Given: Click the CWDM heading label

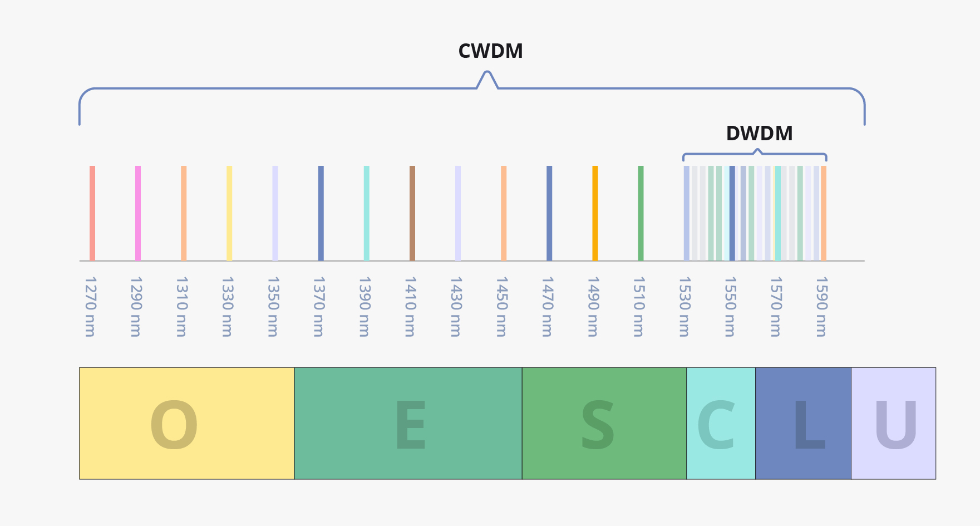Looking at the screenshot, I should (490, 51).
